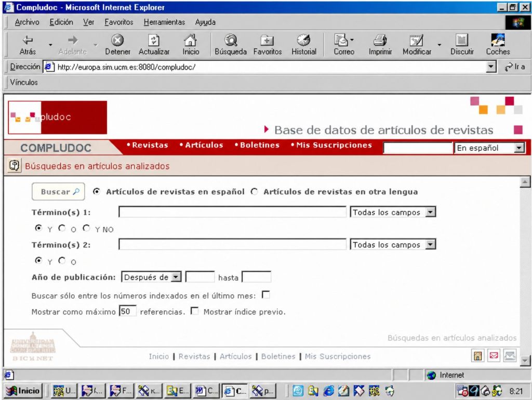Open the Correo dropdown arrow
532x400 pixels.
tap(352, 40)
